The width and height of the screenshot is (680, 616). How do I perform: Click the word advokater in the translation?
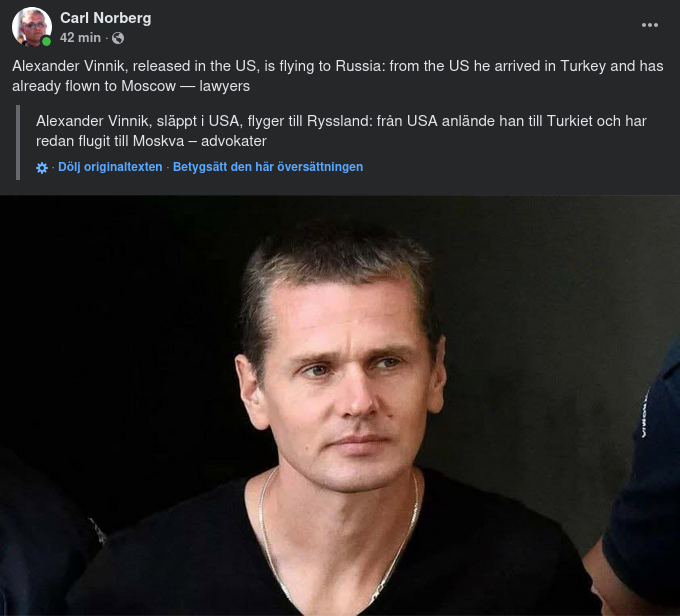click(234, 141)
